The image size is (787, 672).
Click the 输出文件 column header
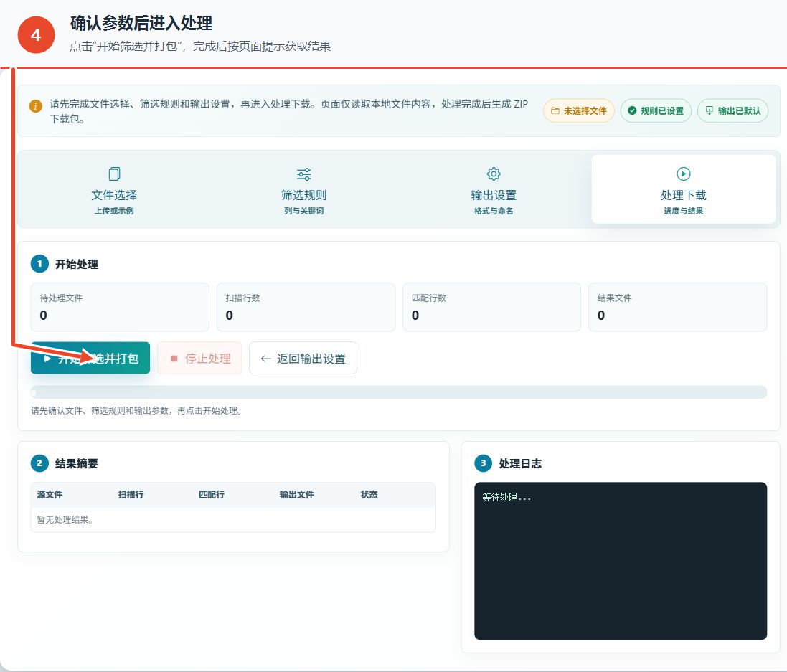296,494
